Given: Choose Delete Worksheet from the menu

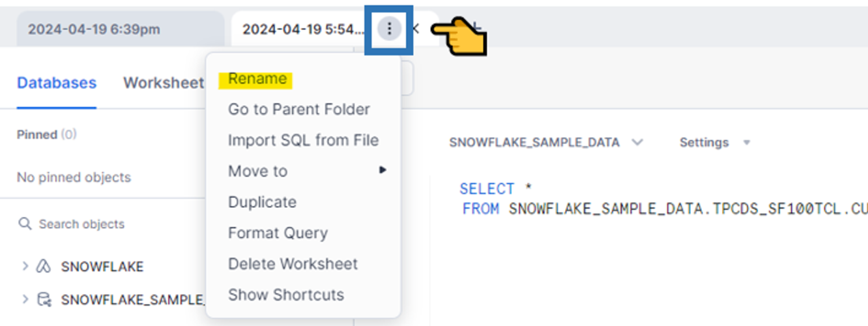Looking at the screenshot, I should [292, 263].
